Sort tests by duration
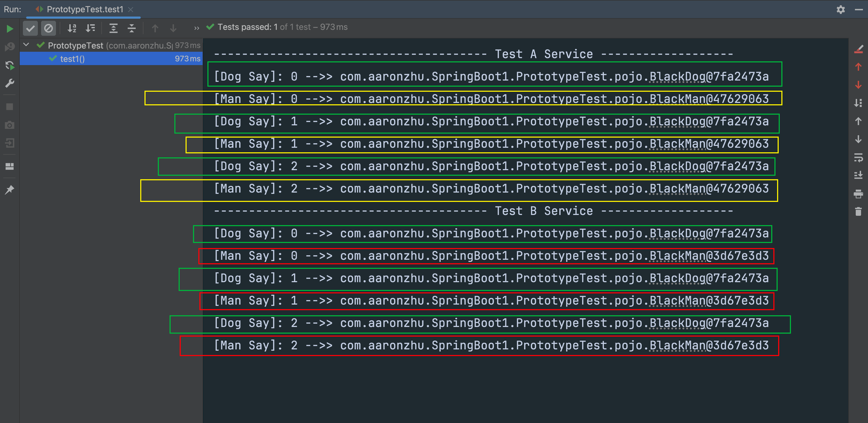Screen dimensions: 868x423 pyautogui.click(x=90, y=28)
